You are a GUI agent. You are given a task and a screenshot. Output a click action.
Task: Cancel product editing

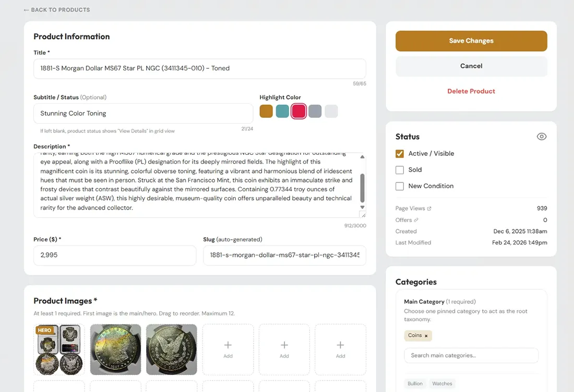tap(471, 66)
